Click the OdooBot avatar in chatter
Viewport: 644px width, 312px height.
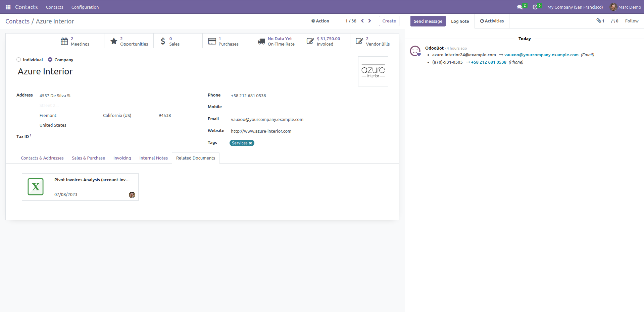coord(415,51)
